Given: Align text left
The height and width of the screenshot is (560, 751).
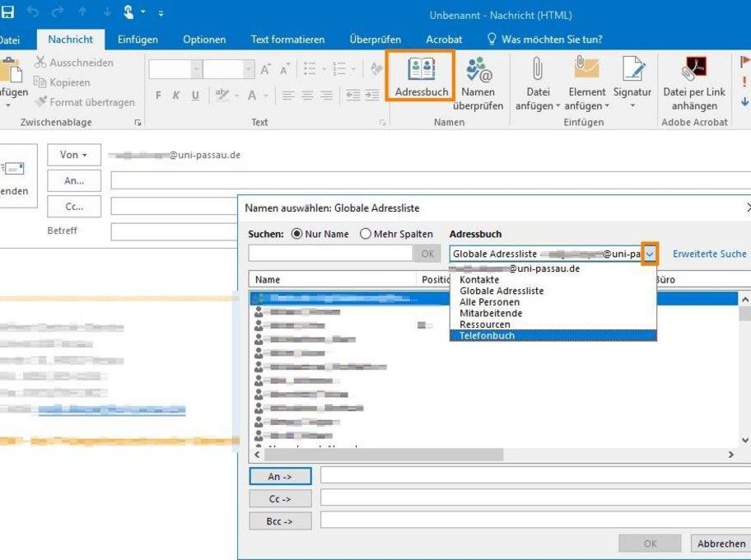Looking at the screenshot, I should click(287, 96).
